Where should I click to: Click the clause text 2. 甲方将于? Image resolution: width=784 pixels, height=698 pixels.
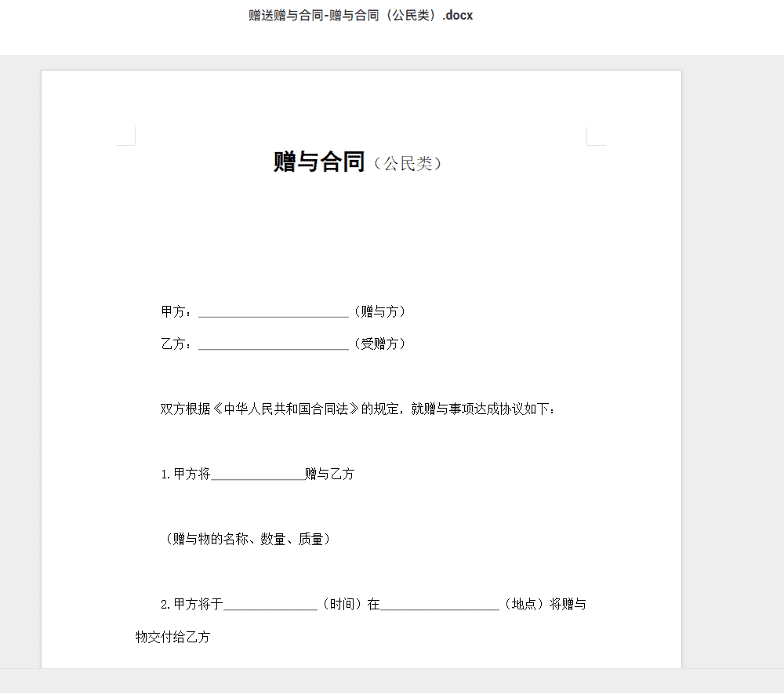pyautogui.click(x=192, y=604)
